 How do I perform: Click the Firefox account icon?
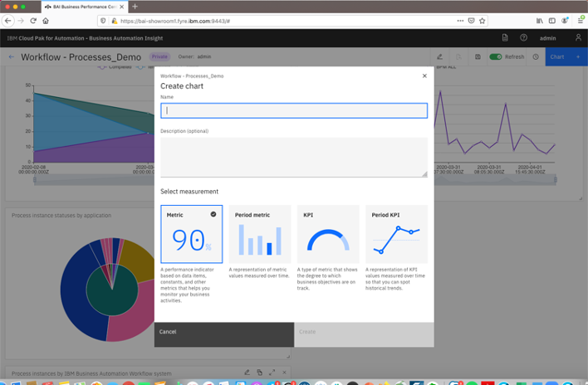click(x=565, y=21)
